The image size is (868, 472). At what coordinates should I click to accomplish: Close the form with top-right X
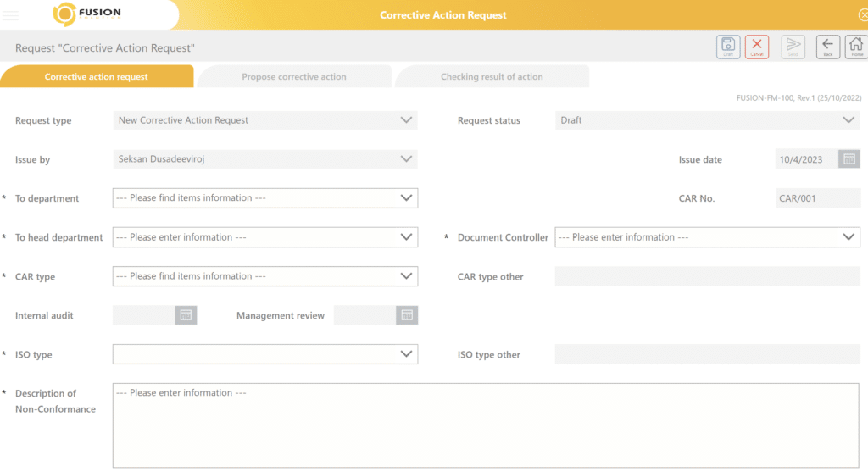(863, 15)
